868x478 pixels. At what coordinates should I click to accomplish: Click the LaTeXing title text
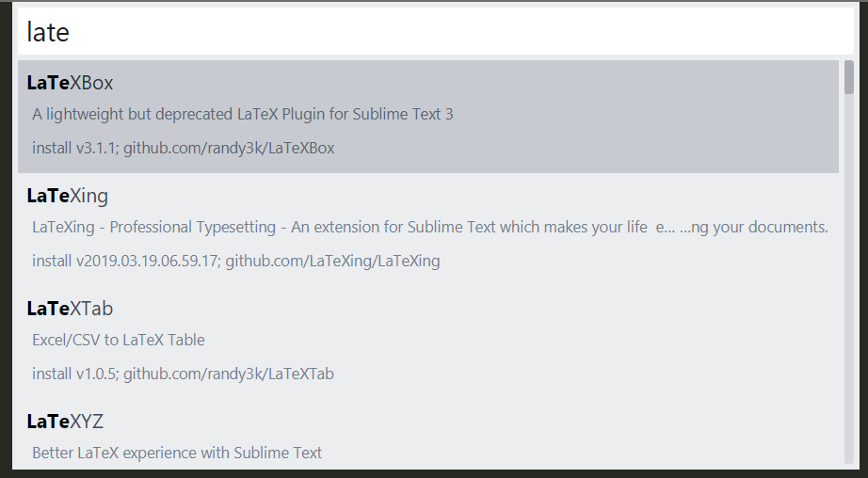coord(67,196)
